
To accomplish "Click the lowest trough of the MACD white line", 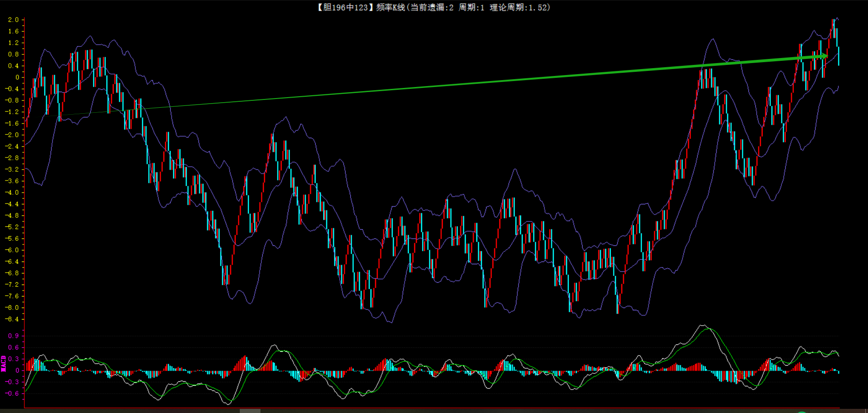I will (229, 404).
